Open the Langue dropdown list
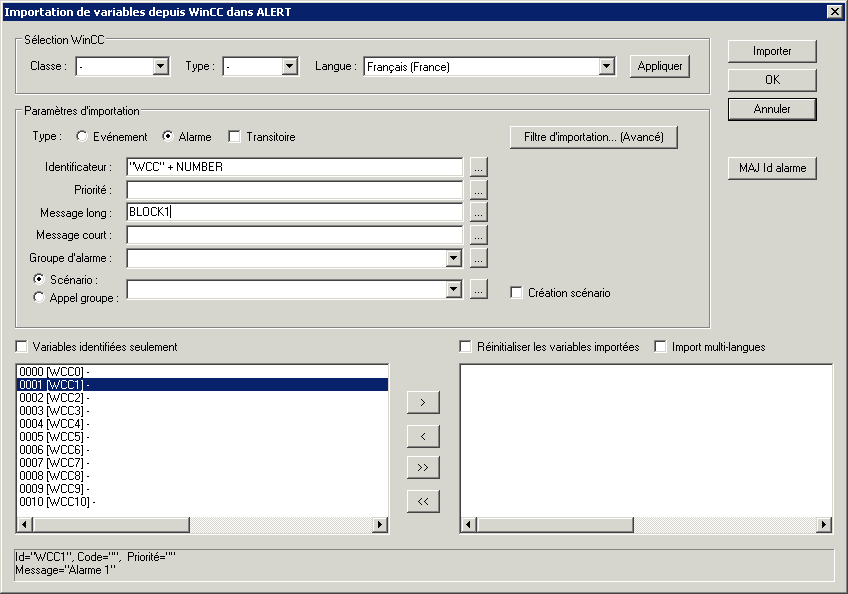Image resolution: width=848 pixels, height=594 pixels. [x=606, y=67]
